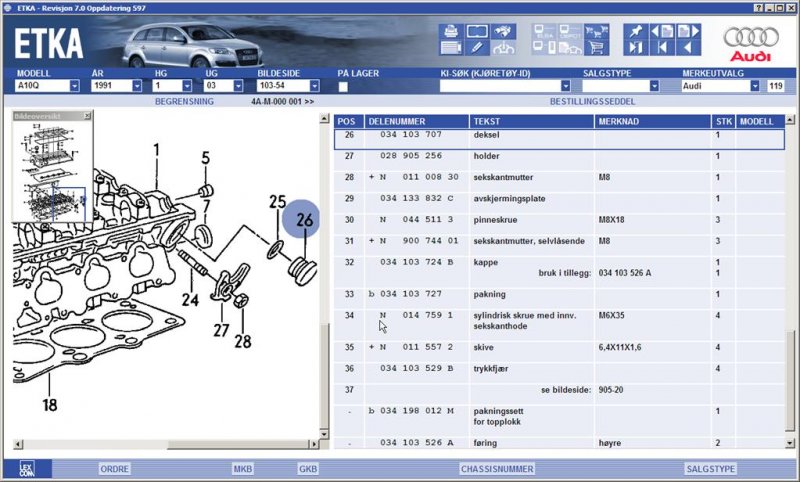This screenshot has height=482, width=800.
Task: Click the MKB button
Action: [x=243, y=469]
